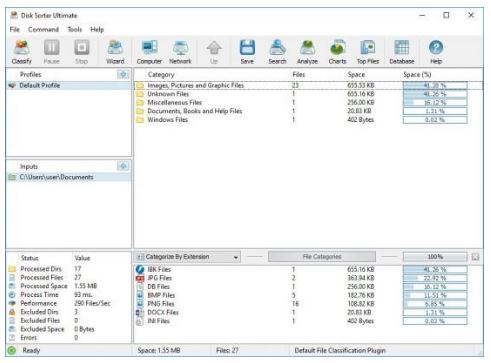Click the green Ready status icon
The image size is (491, 363).
click(12, 350)
